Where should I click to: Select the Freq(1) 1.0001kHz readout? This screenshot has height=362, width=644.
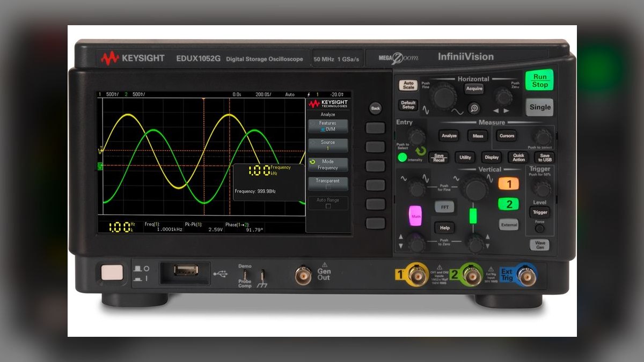pos(163,226)
